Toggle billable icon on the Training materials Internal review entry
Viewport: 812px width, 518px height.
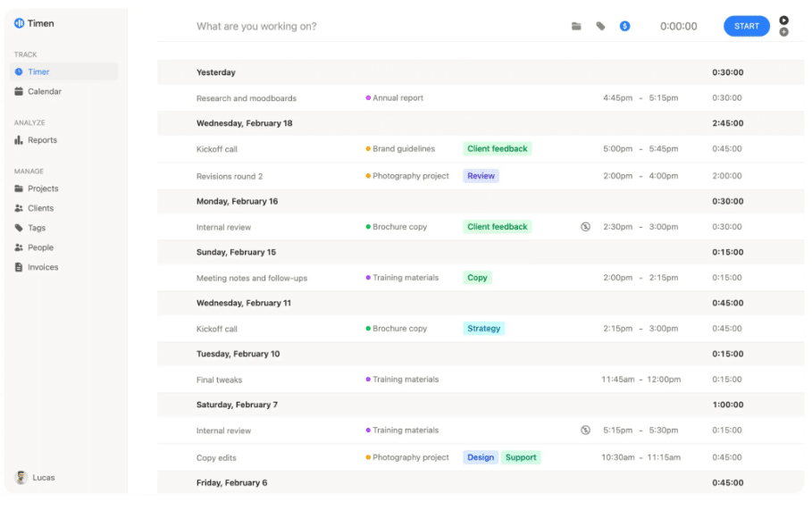click(585, 430)
